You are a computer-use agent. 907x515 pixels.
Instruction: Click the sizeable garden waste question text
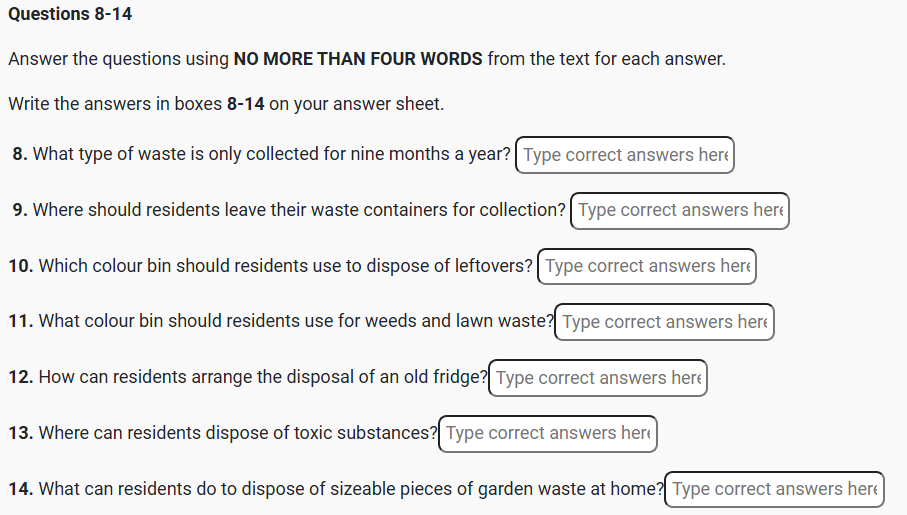[x=351, y=489]
